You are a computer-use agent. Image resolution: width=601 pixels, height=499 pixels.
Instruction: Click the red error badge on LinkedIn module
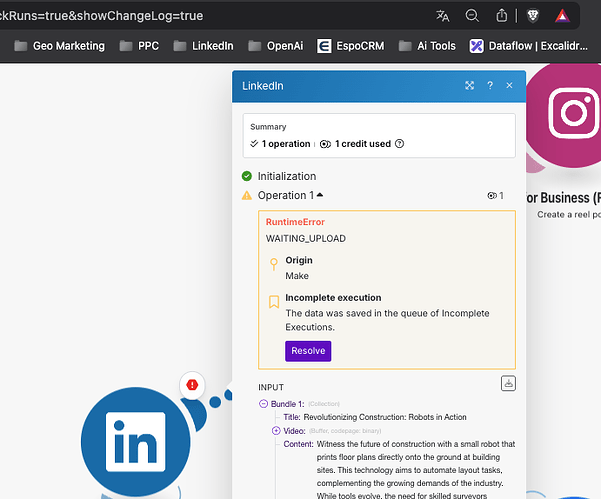click(192, 384)
